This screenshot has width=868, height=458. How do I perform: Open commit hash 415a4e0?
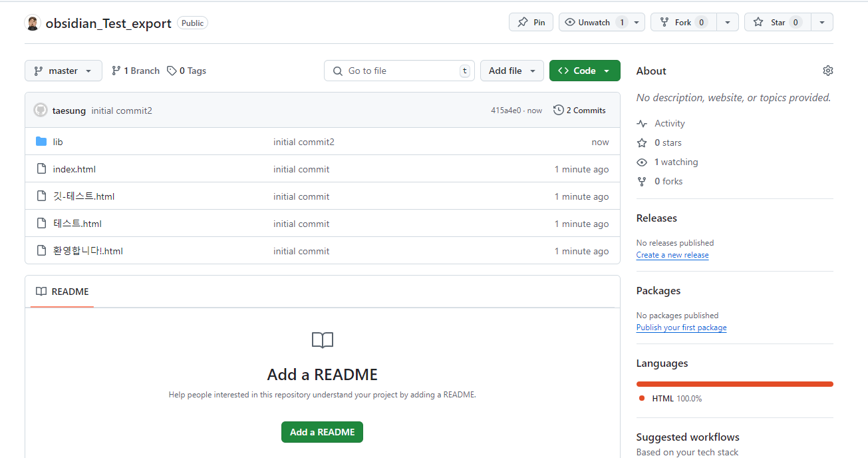click(x=506, y=111)
